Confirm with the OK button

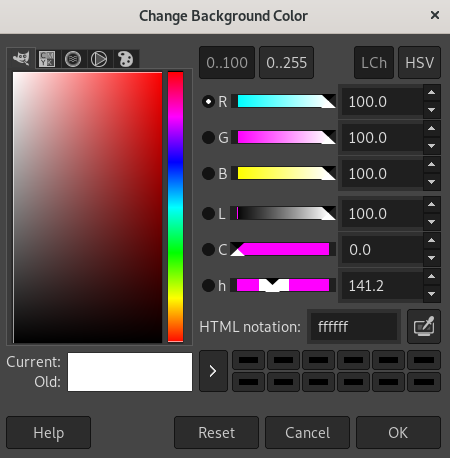pyautogui.click(x=398, y=433)
